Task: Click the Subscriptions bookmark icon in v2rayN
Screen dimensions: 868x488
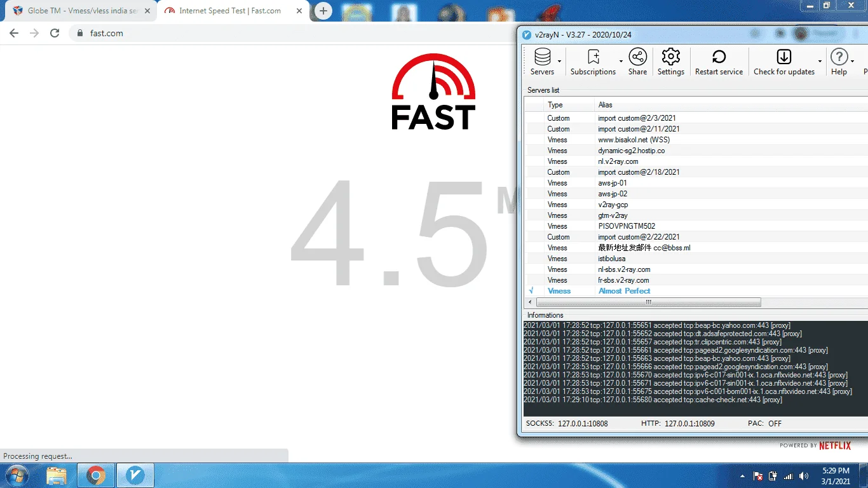Action: click(x=593, y=57)
